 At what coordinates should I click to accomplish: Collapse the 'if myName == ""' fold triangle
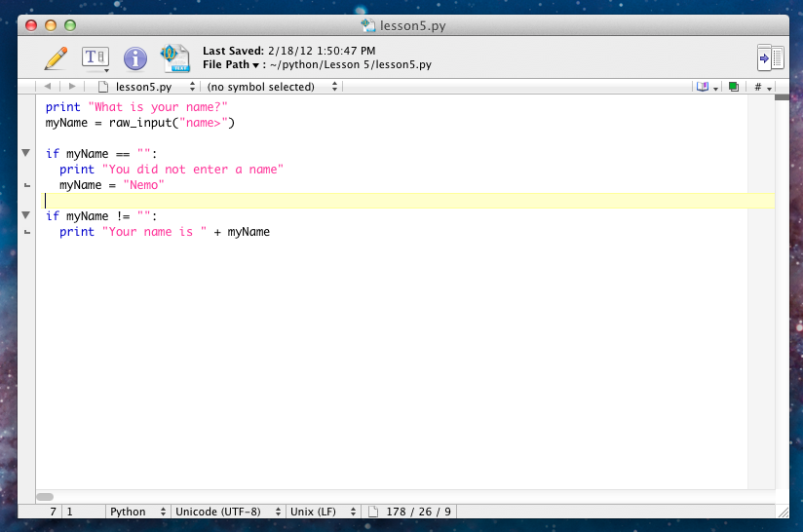(x=25, y=153)
